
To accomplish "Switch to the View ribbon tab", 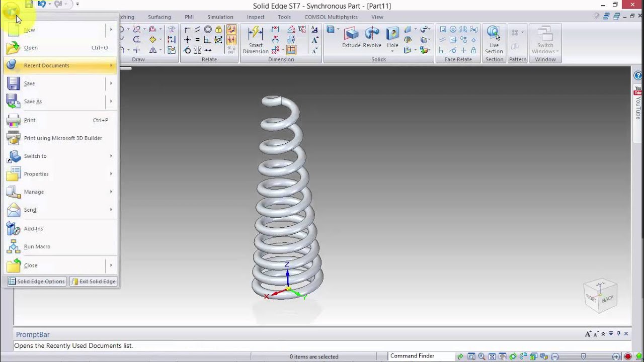I will pos(377,17).
